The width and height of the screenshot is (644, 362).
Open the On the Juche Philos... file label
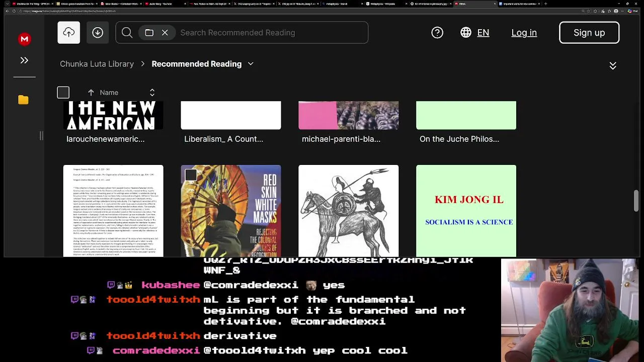point(459,139)
